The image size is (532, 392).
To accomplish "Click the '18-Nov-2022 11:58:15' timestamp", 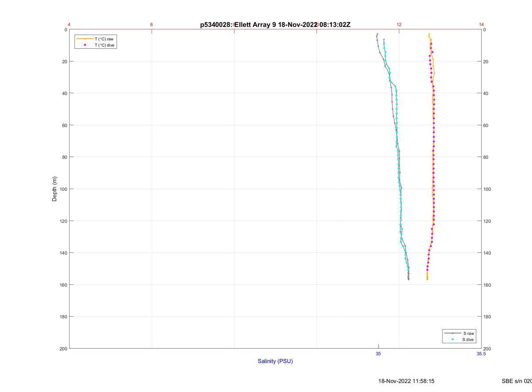I will (x=406, y=381).
